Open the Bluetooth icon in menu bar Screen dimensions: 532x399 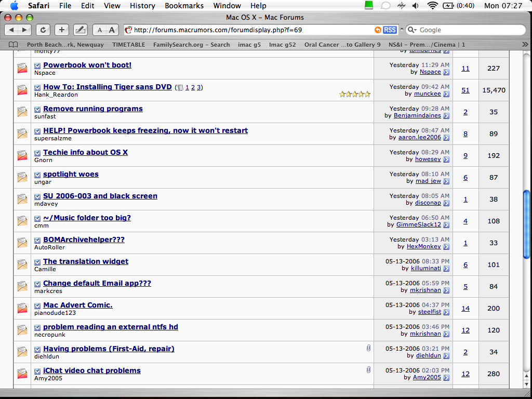point(402,5)
